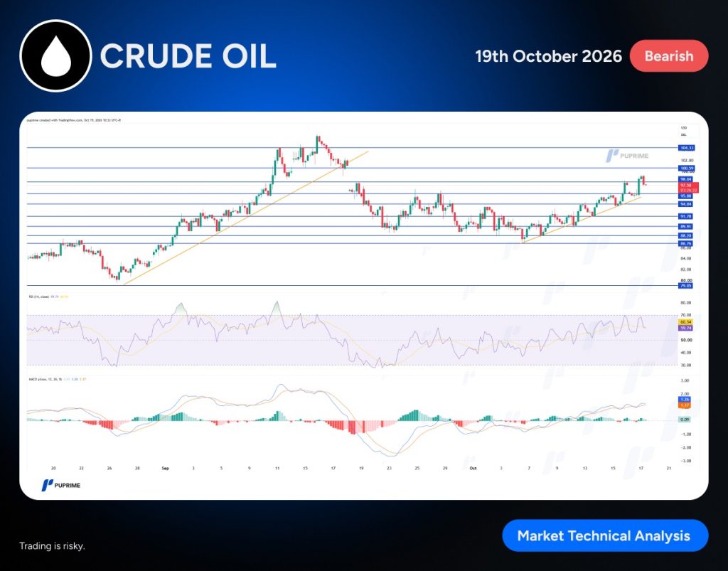Click the RSI (14, close) indicator legend
This screenshot has width=728, height=571.
(48, 297)
